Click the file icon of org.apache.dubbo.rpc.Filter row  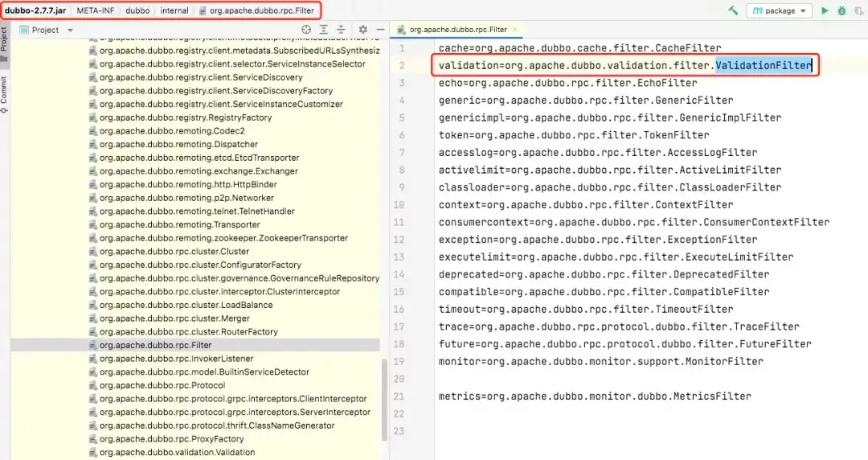[92, 345]
